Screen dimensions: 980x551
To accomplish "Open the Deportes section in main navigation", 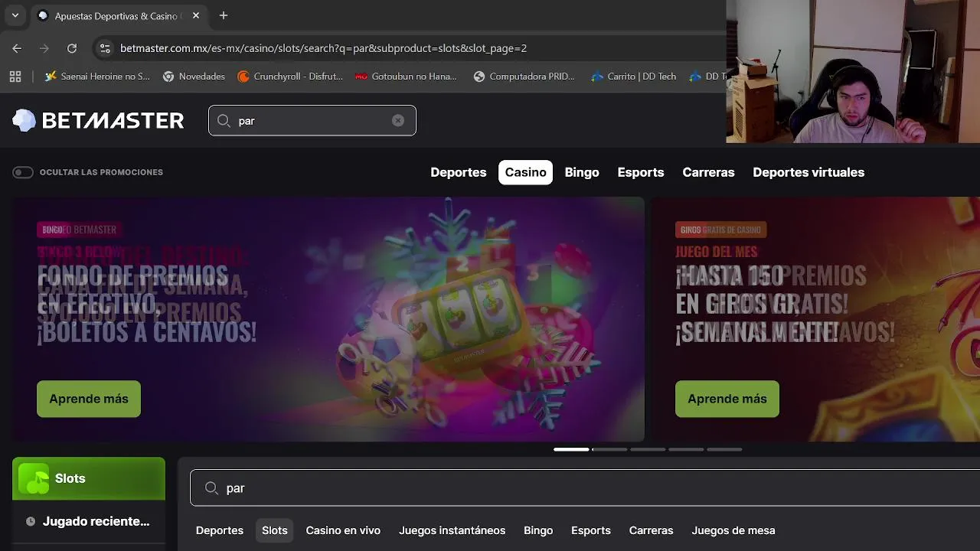I will 459,172.
